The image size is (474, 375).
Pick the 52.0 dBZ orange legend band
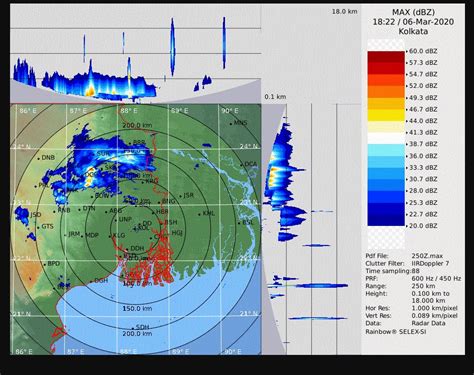[x=386, y=92]
